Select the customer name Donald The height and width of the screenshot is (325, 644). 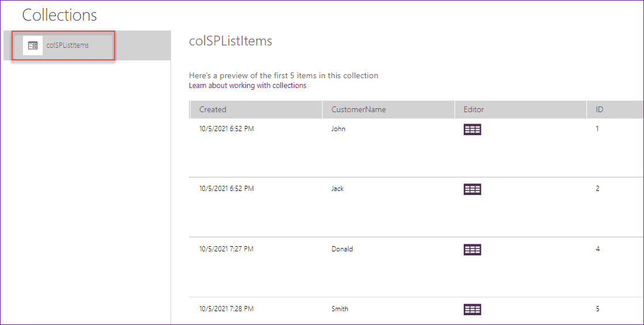(x=342, y=249)
